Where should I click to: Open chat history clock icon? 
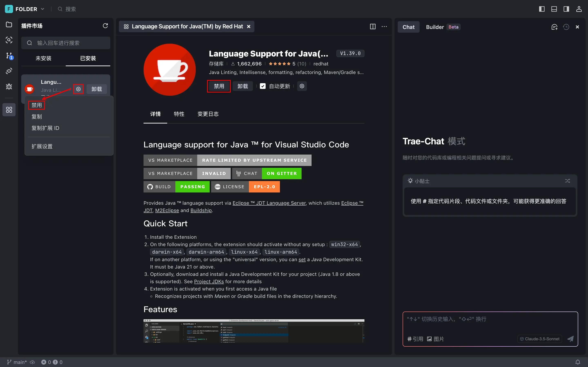point(566,27)
